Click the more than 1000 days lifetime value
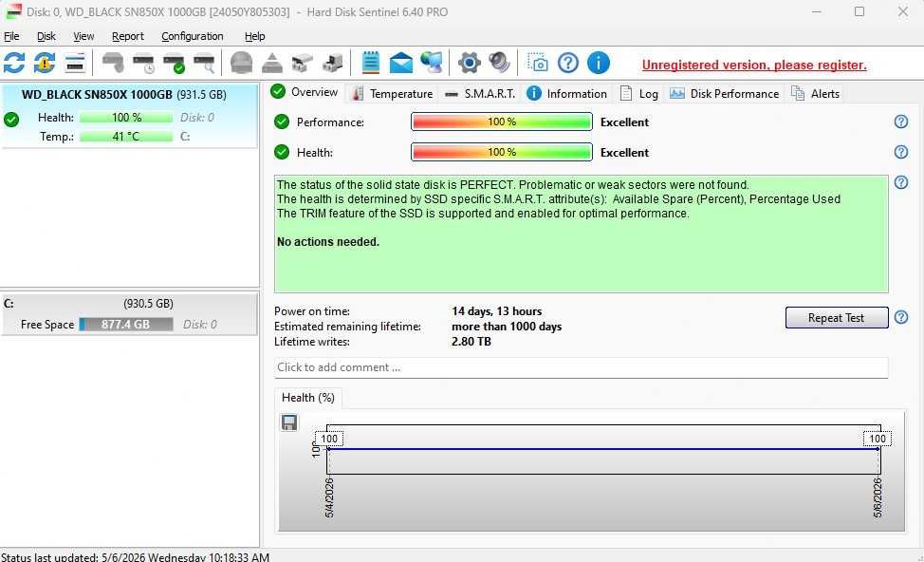The image size is (924, 562). point(507,327)
